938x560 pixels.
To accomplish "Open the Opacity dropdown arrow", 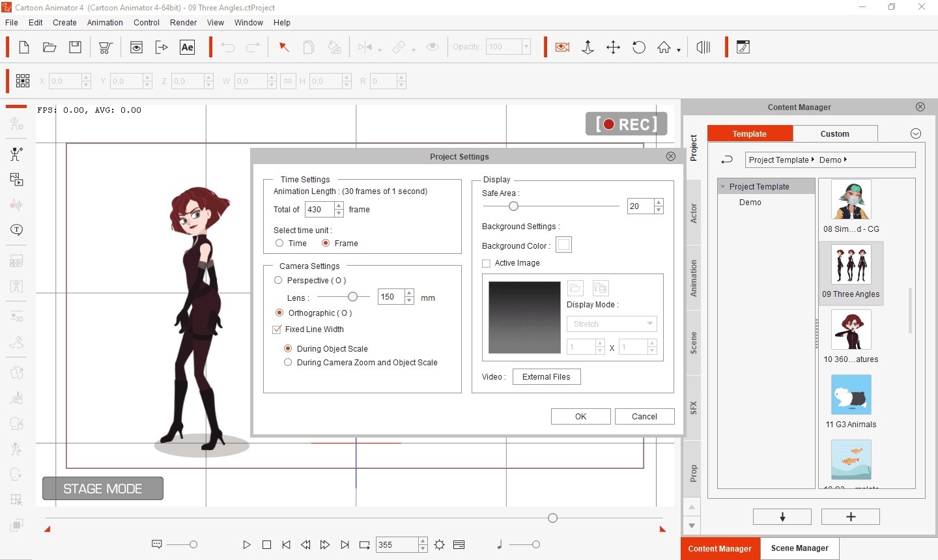I will [x=526, y=47].
